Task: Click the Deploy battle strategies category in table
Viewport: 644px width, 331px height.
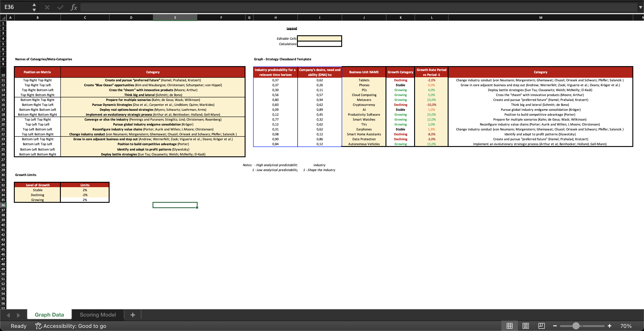Action: click(x=153, y=154)
